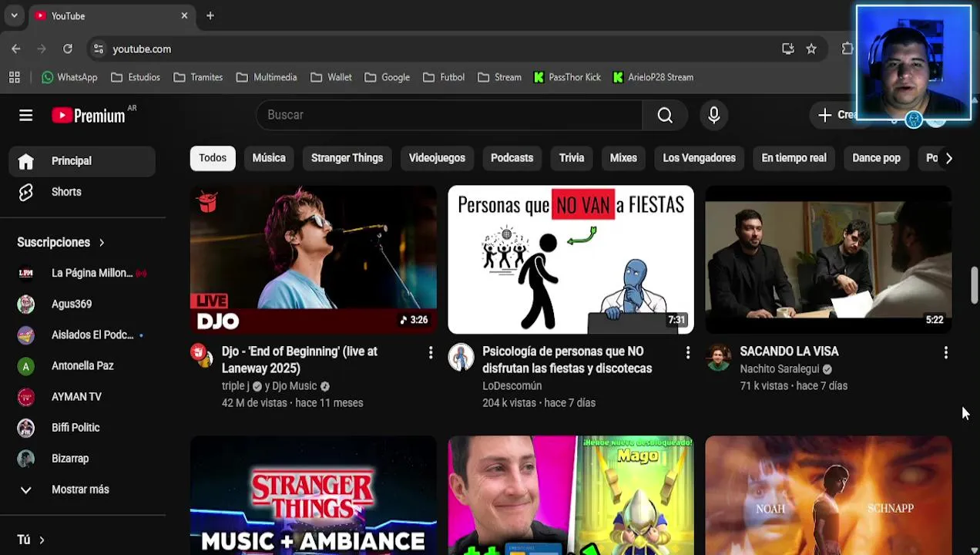This screenshot has width=980, height=555.
Task: Open La Página Millonaria channel avatar
Action: pos(25,273)
